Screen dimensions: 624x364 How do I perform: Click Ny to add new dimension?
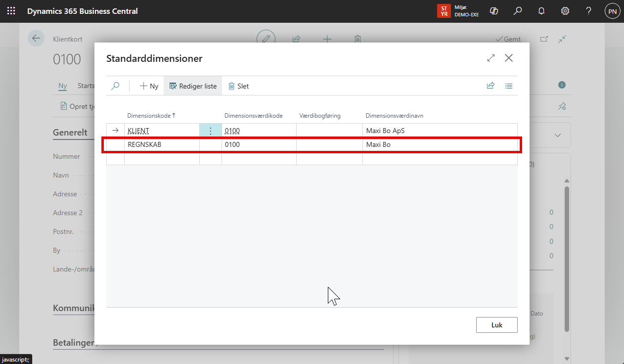click(149, 86)
